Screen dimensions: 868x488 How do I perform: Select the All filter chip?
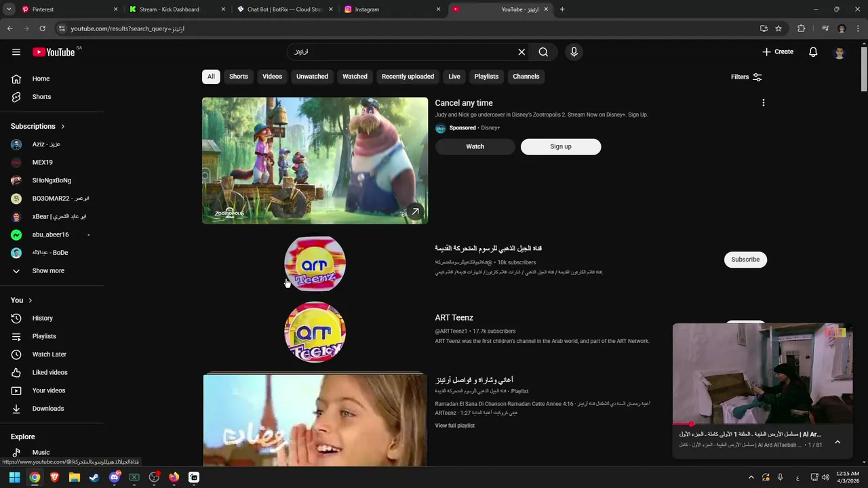(211, 77)
